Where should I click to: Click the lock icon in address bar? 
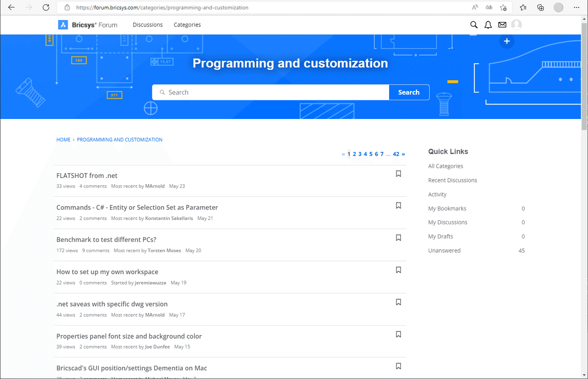[68, 8]
